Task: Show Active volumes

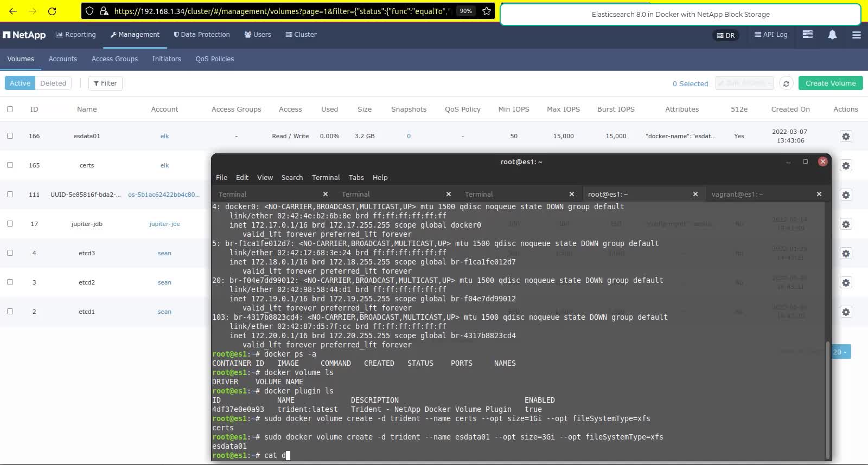Action: 20,83
